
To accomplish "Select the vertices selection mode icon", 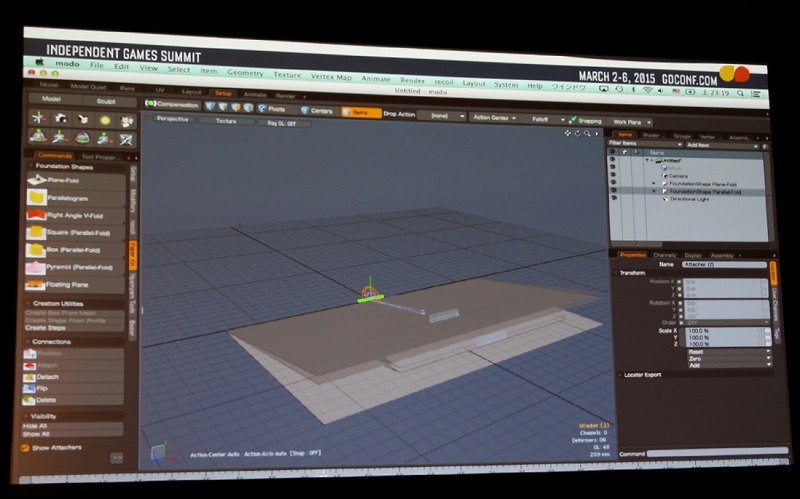I will pos(210,106).
